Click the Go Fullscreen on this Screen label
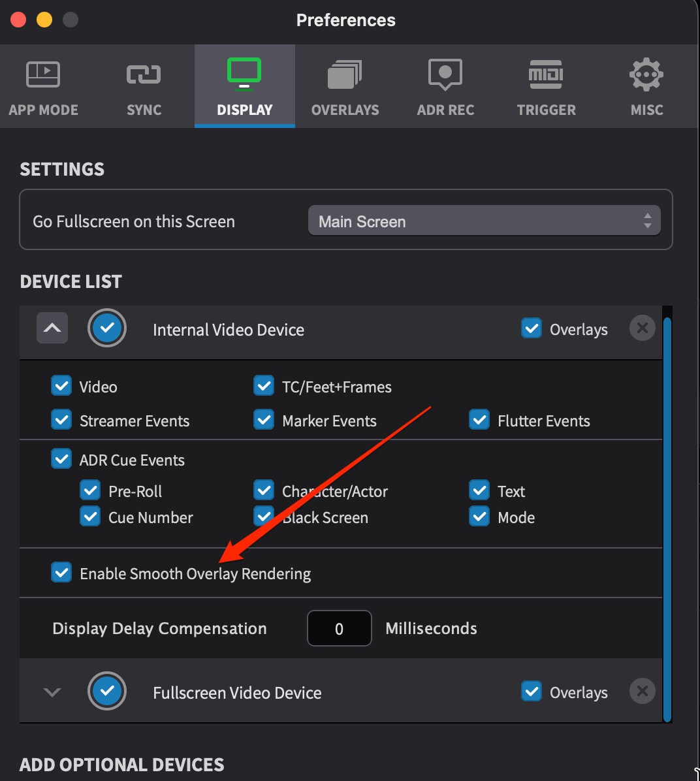The image size is (700, 781). click(133, 221)
